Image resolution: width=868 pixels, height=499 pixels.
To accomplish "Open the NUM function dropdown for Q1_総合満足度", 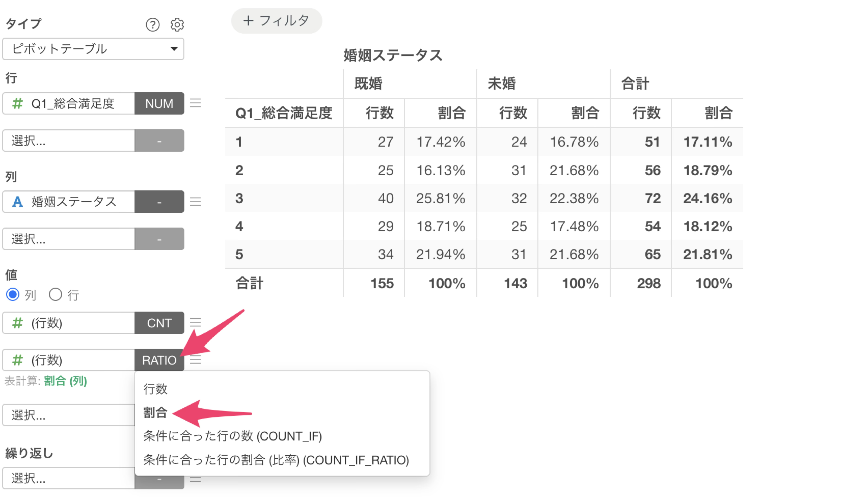I will coord(159,103).
